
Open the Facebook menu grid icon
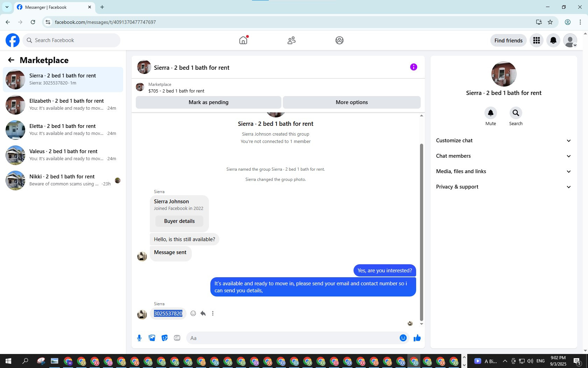tap(537, 40)
